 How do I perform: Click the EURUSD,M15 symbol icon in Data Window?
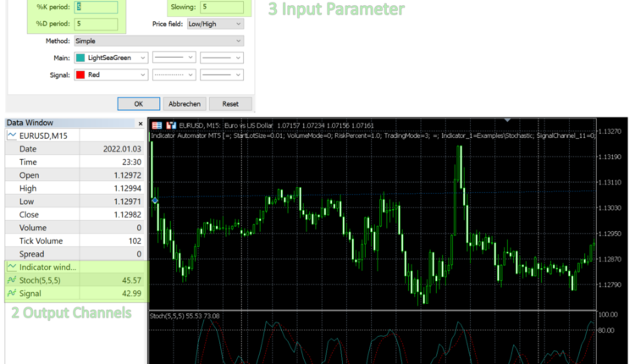tap(13, 135)
